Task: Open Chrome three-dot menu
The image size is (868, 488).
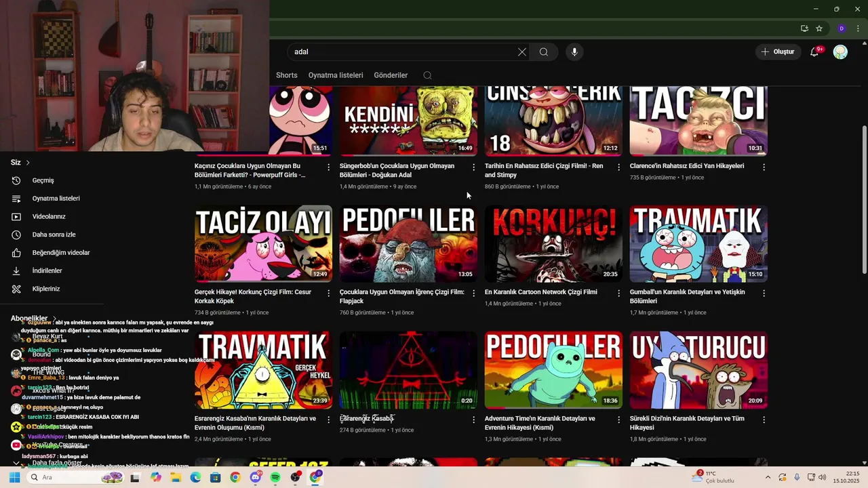Action: coord(858,28)
